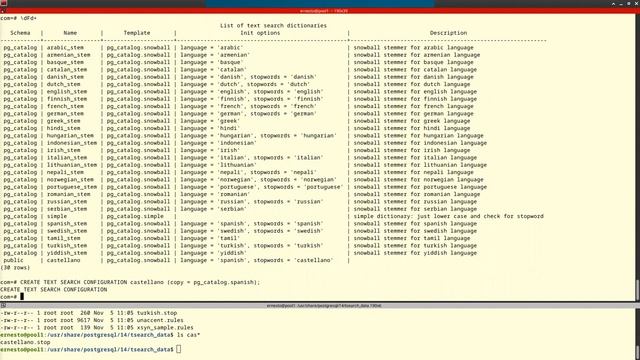Click the '\dFd+' command at top prompt
Viewport: 640px width, 360px height.
[28, 18]
